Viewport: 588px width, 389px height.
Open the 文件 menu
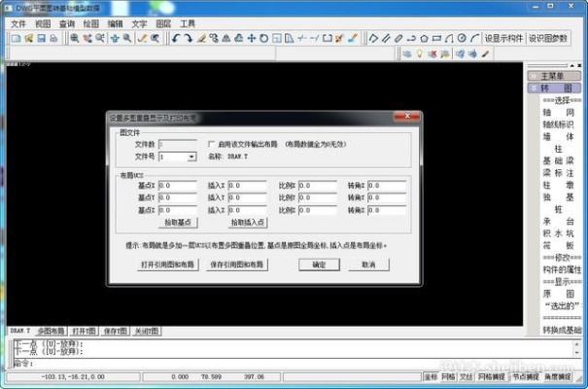[18, 24]
